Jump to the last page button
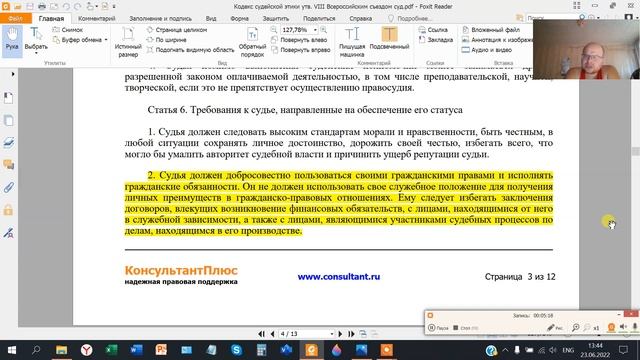The width and height of the screenshot is (640, 360). click(351, 334)
